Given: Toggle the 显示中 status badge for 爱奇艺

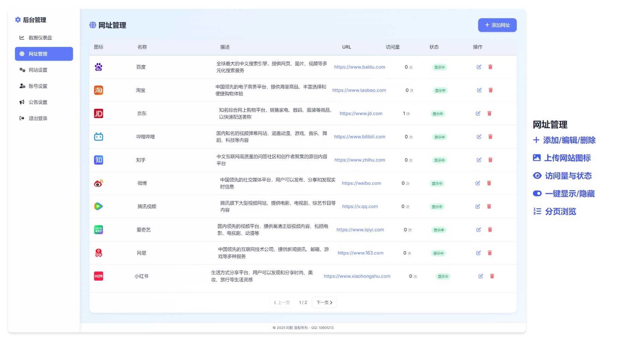Looking at the screenshot, I should 439,230.
